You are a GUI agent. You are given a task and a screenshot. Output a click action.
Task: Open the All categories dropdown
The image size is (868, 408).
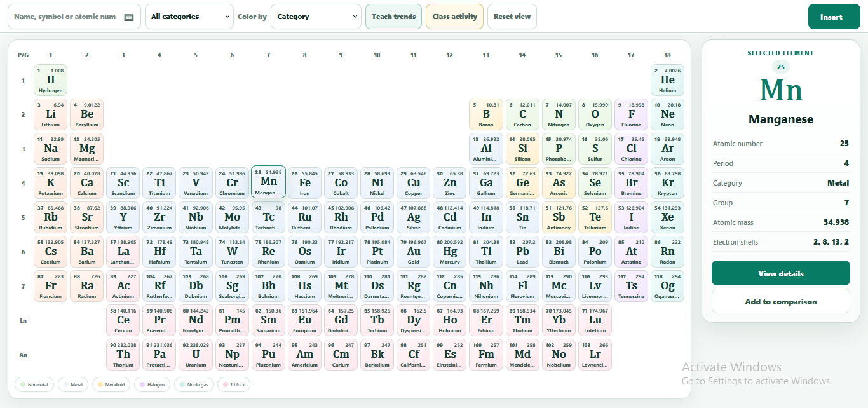point(189,17)
